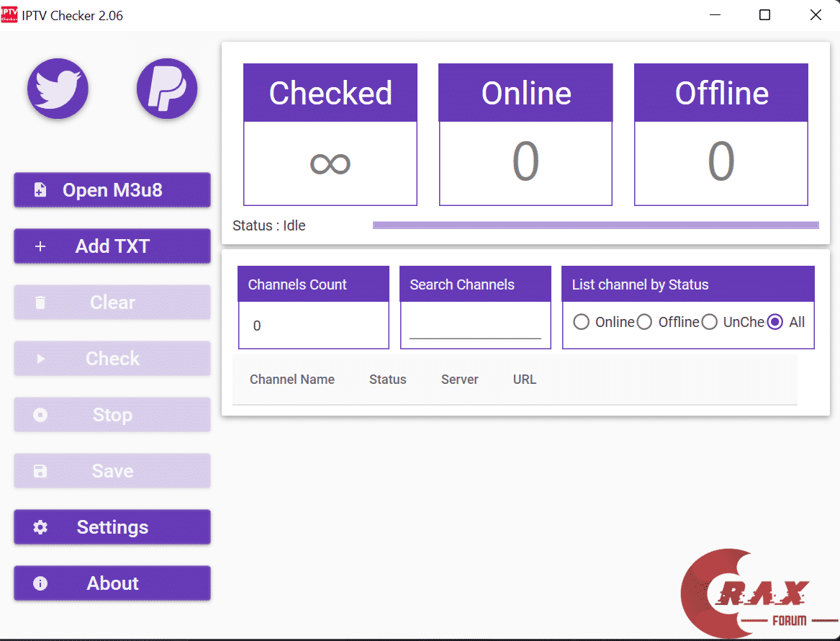Click the Online counter card

(525, 135)
